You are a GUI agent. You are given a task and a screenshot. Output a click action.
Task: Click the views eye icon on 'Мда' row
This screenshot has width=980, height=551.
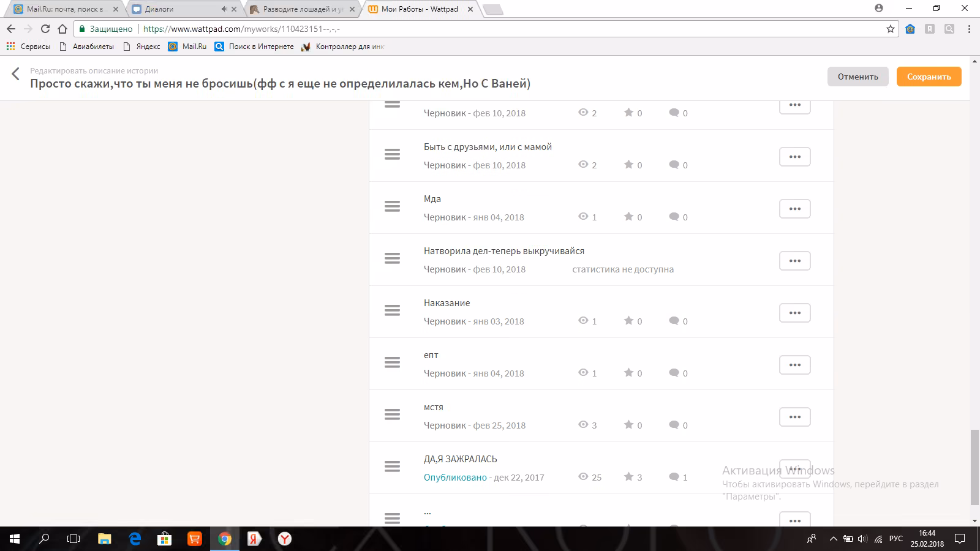tap(583, 216)
